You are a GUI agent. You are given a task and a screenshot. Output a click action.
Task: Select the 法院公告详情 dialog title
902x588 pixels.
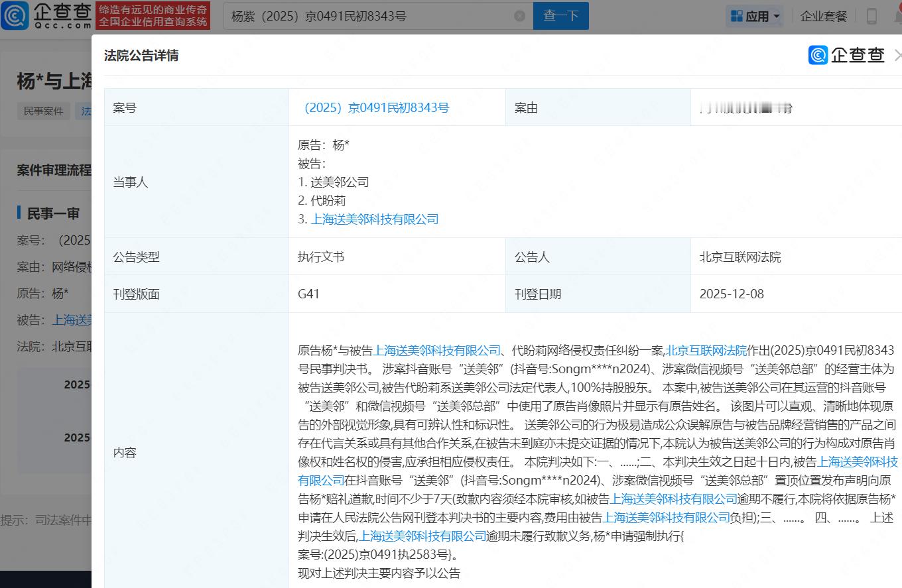click(141, 56)
